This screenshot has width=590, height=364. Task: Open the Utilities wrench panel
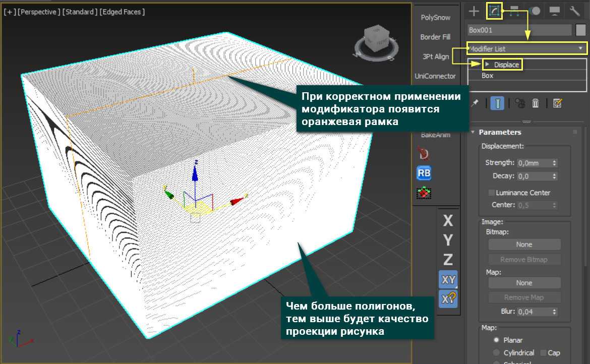pos(575,11)
